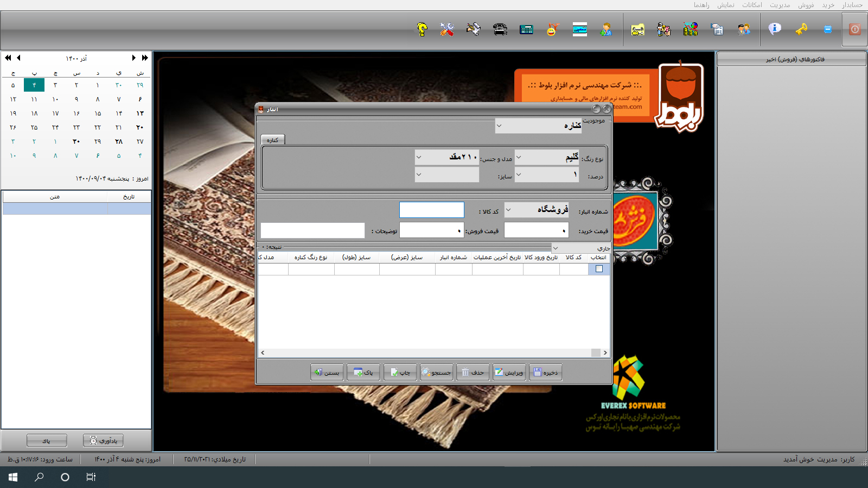The height and width of the screenshot is (488, 868).
Task: Open the شماره انبار dropdown showing فروشگاه
Action: click(508, 210)
